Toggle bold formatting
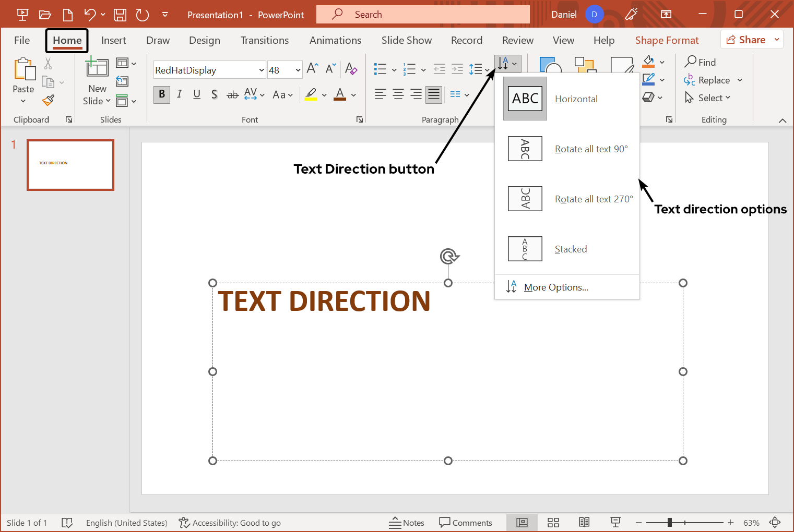Viewport: 794px width, 532px height. [161, 94]
